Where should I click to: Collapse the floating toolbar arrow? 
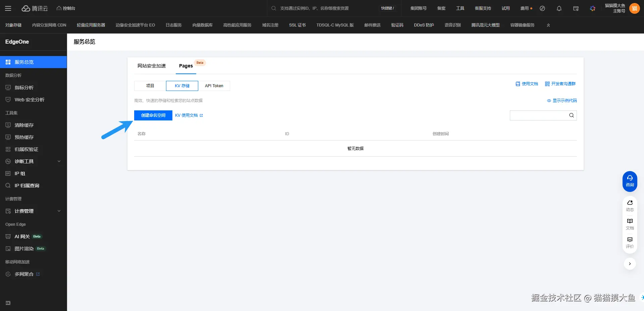point(630,264)
